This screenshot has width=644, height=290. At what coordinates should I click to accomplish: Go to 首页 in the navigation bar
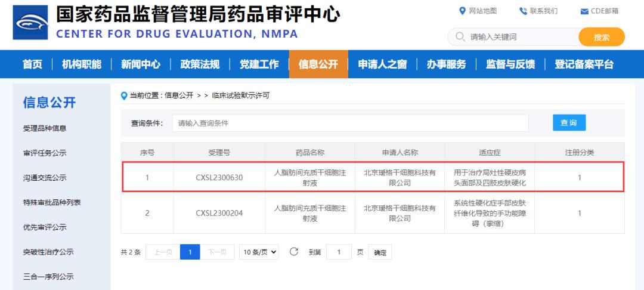[32, 64]
